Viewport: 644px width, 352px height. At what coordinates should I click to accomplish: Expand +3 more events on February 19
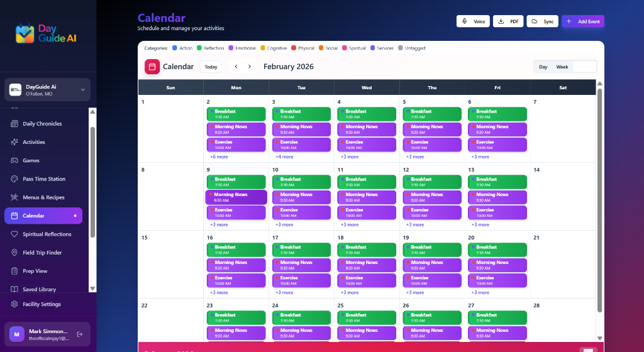coord(415,292)
